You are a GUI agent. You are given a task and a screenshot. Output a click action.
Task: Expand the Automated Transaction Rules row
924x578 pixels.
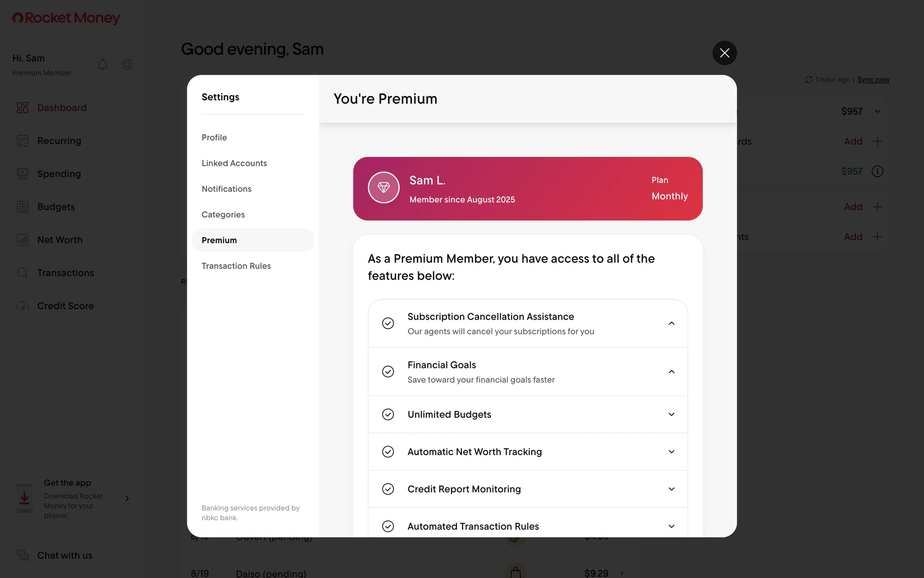tap(671, 526)
